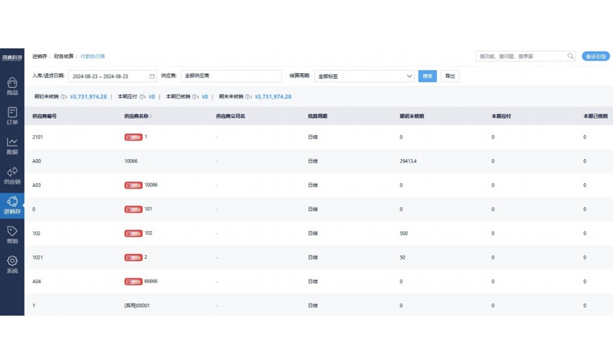613x364 pixels.
Task: Select supplier code 2101 cell
Action: point(38,137)
